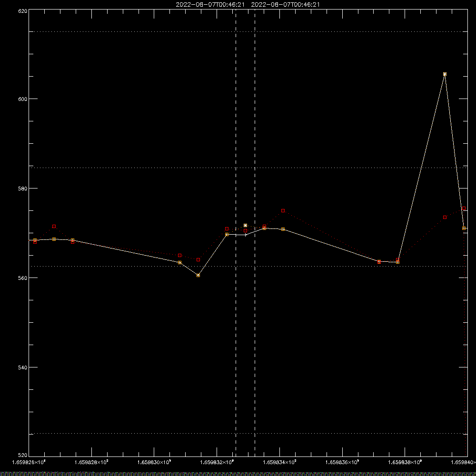Select the left vertical dashed time marker

click(x=236, y=233)
